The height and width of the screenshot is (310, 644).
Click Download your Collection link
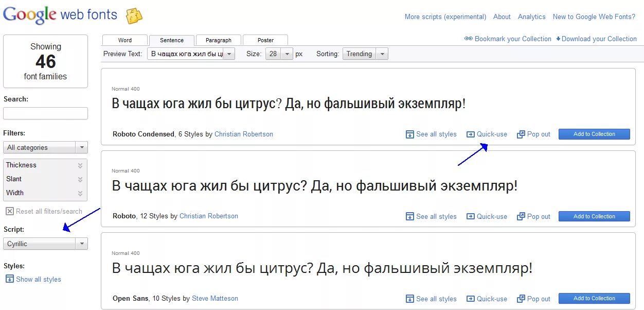click(599, 39)
